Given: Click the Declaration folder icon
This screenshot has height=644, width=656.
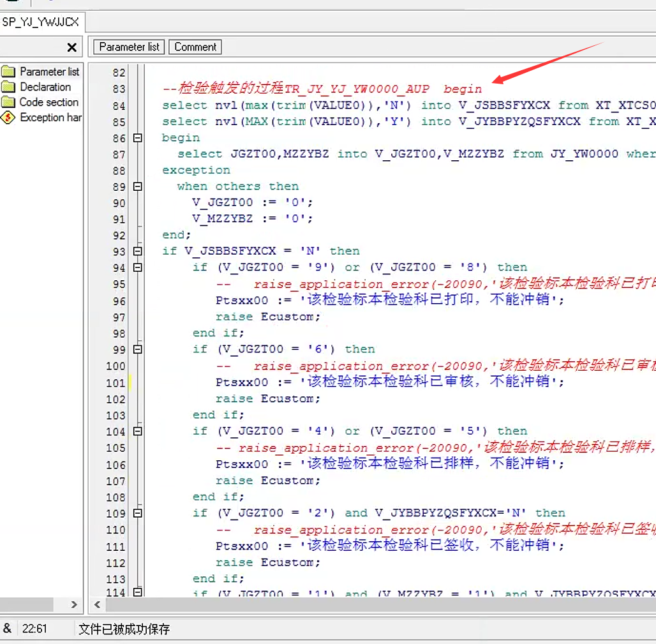Looking at the screenshot, I should [x=8, y=87].
